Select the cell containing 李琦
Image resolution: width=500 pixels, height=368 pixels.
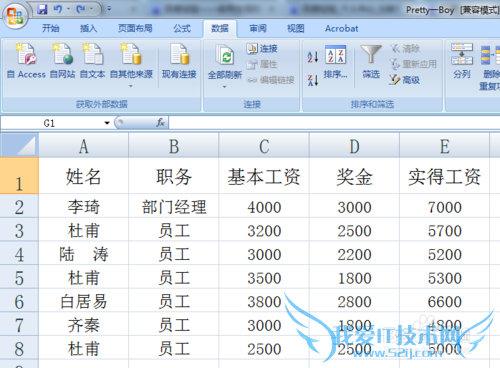83,207
